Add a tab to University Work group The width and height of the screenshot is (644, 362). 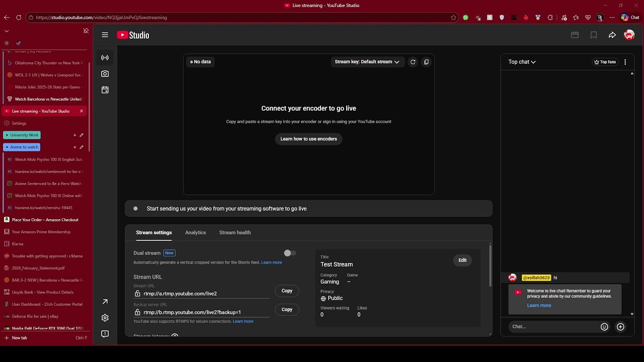click(74, 135)
